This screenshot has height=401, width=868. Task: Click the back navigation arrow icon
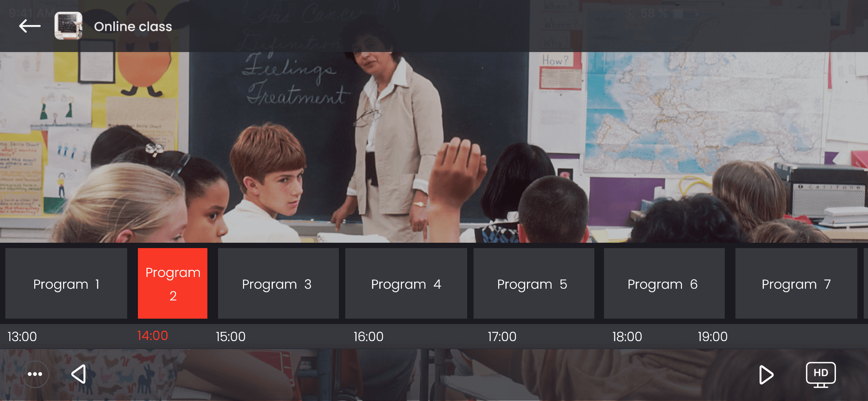click(30, 25)
